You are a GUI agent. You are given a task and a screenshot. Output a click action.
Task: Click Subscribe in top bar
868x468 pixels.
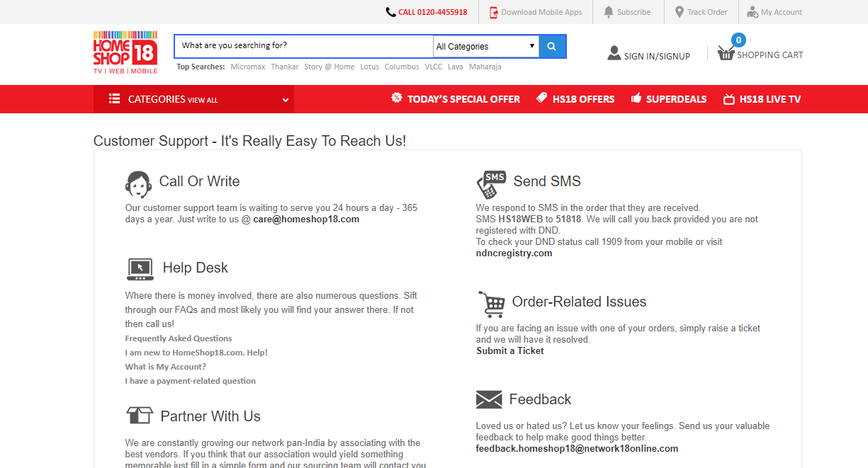pos(633,12)
